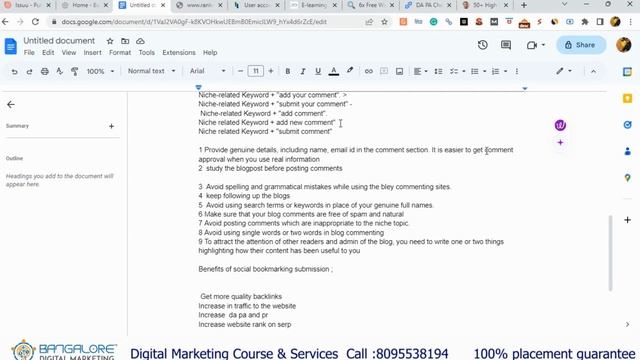Toggle bold formatting
640x360 pixels.
[x=288, y=71]
